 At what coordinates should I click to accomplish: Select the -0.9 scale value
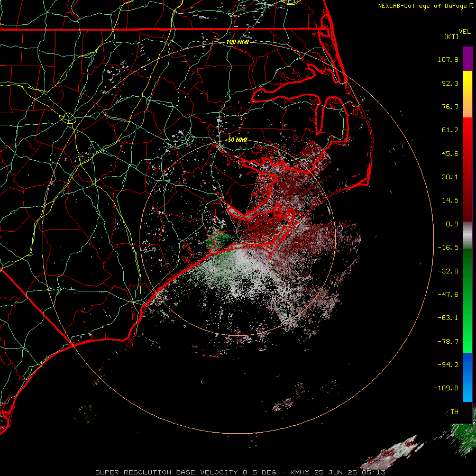pyautogui.click(x=450, y=224)
